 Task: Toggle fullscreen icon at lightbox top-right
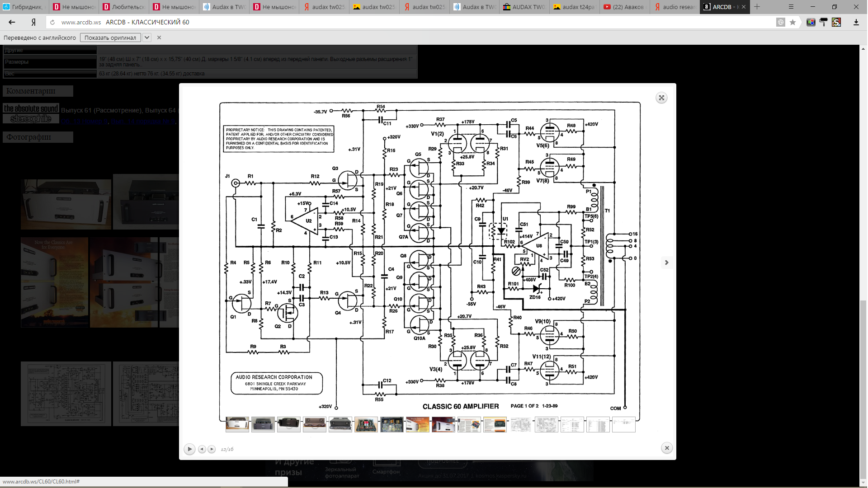point(661,98)
